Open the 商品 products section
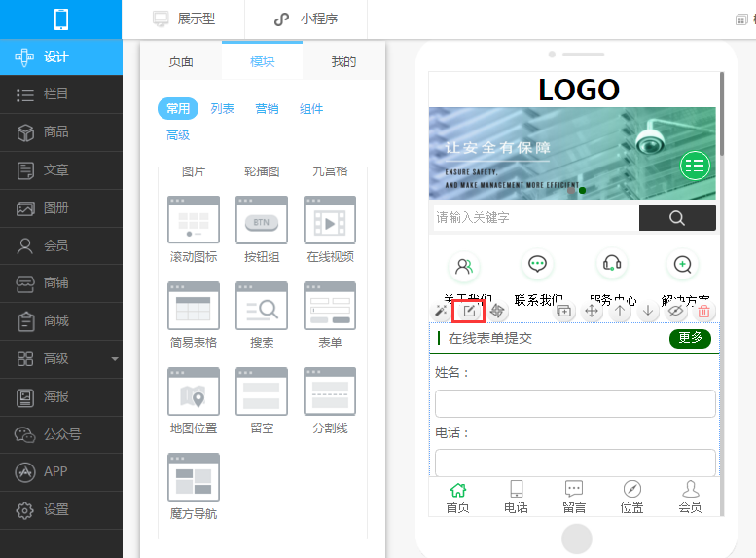 (61, 132)
